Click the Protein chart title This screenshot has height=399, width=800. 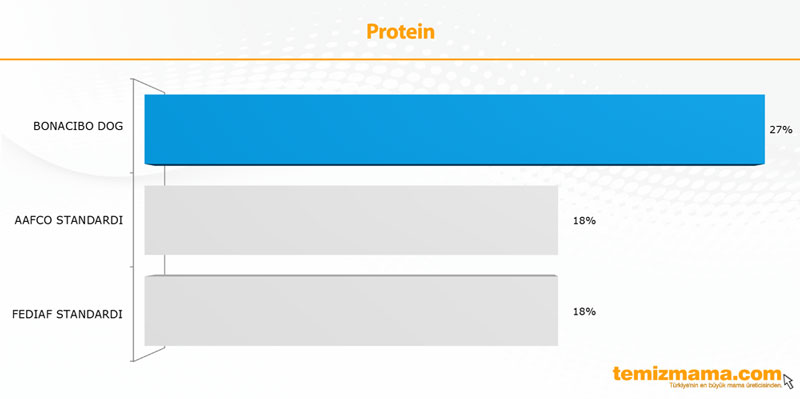(x=401, y=32)
